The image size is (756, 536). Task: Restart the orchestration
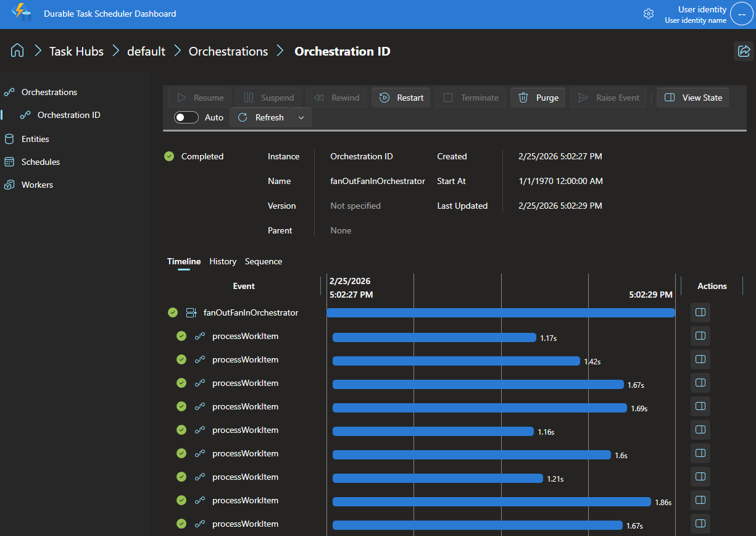pos(401,97)
